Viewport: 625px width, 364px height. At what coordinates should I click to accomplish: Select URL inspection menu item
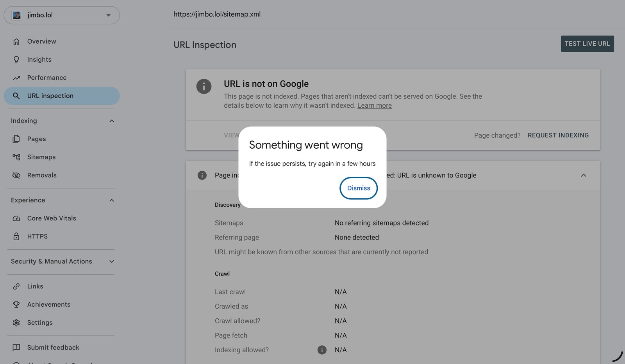pos(62,96)
